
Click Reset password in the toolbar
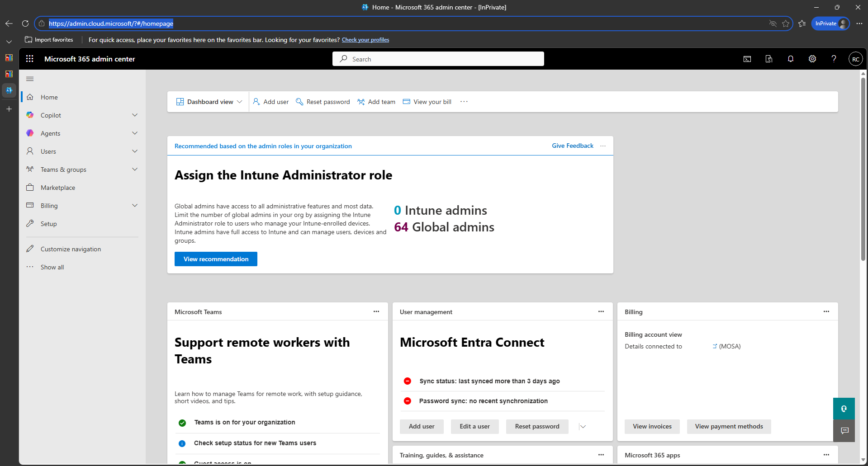[x=323, y=102]
